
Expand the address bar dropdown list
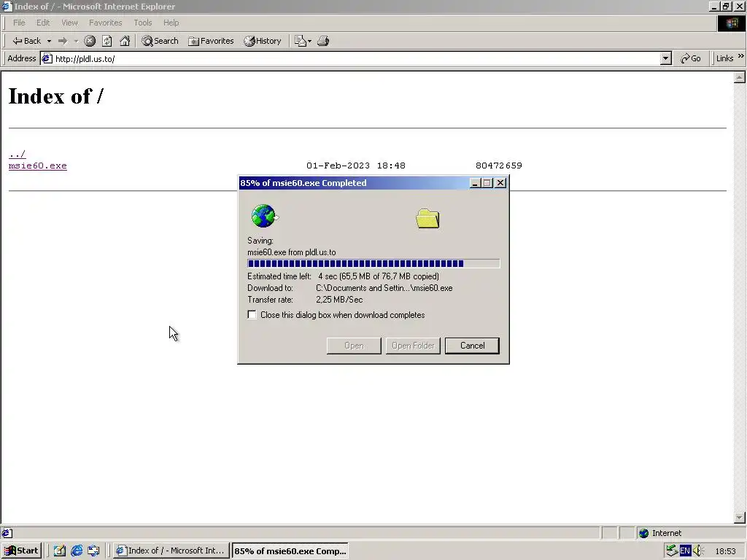coord(666,58)
